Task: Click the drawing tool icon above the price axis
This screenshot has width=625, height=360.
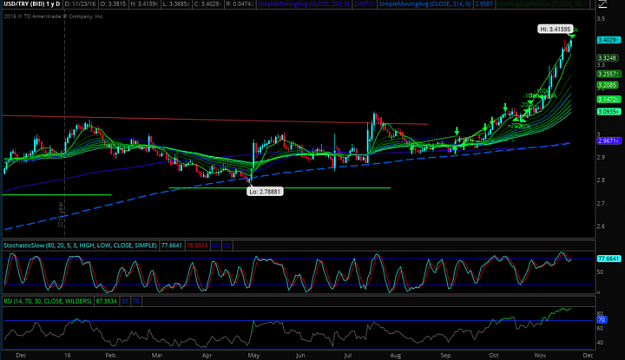Action: [x=602, y=4]
